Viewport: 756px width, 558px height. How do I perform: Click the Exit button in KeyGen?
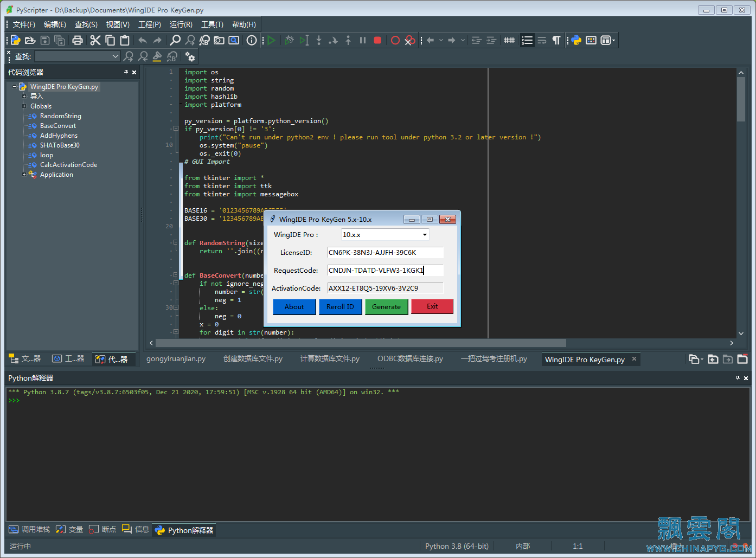tap(432, 306)
